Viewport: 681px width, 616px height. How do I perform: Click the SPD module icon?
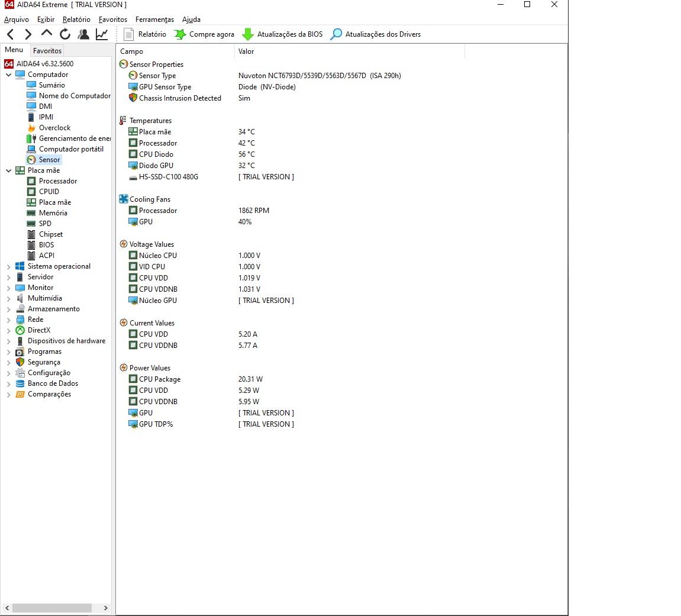tap(31, 224)
